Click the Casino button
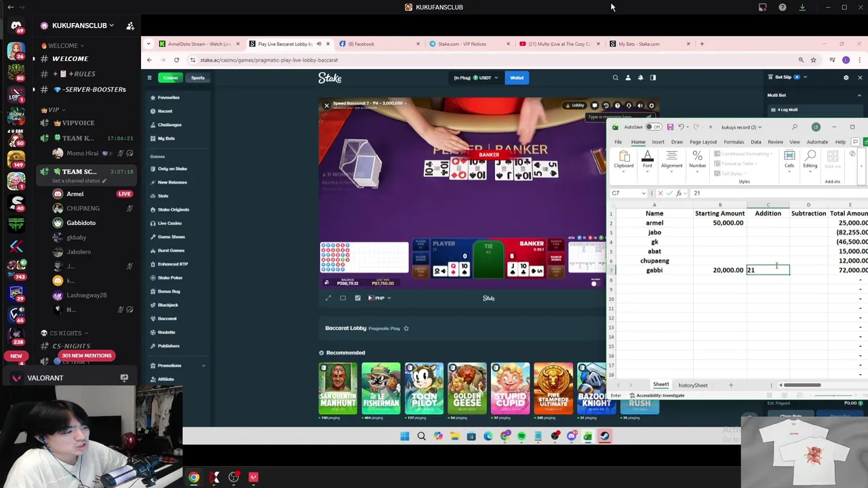The image size is (868, 488). point(170,78)
